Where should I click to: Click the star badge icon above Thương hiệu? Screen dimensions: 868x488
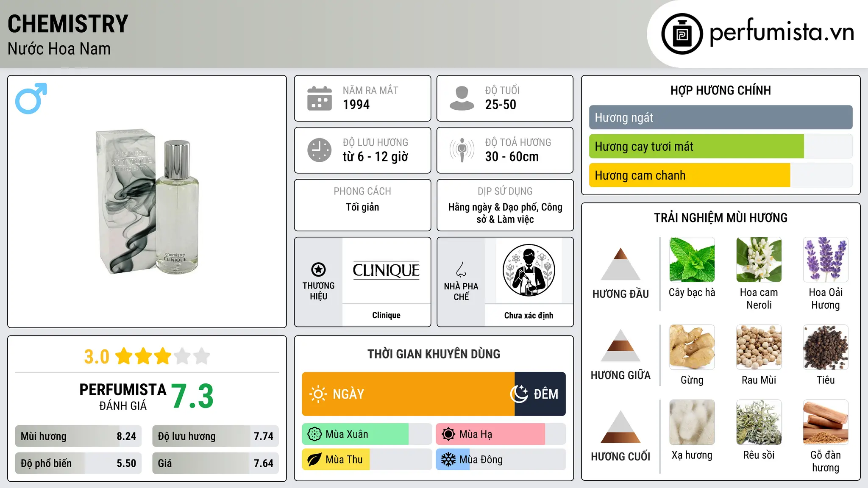pyautogui.click(x=318, y=269)
